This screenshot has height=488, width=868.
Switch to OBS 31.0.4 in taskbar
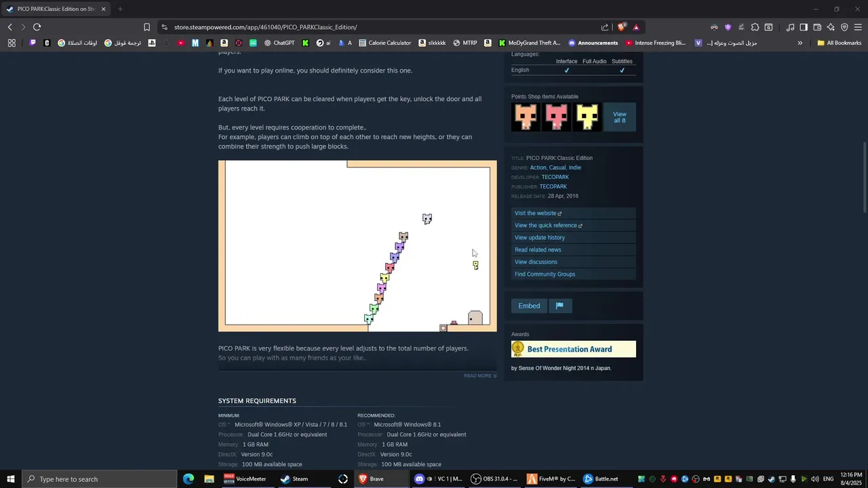coord(496,479)
